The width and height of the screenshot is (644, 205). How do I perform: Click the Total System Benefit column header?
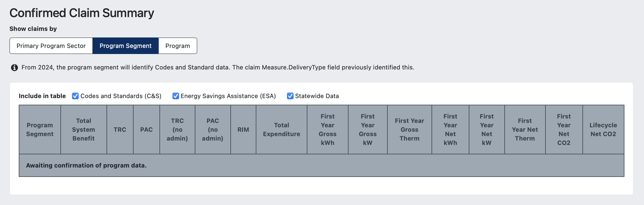(x=84, y=130)
